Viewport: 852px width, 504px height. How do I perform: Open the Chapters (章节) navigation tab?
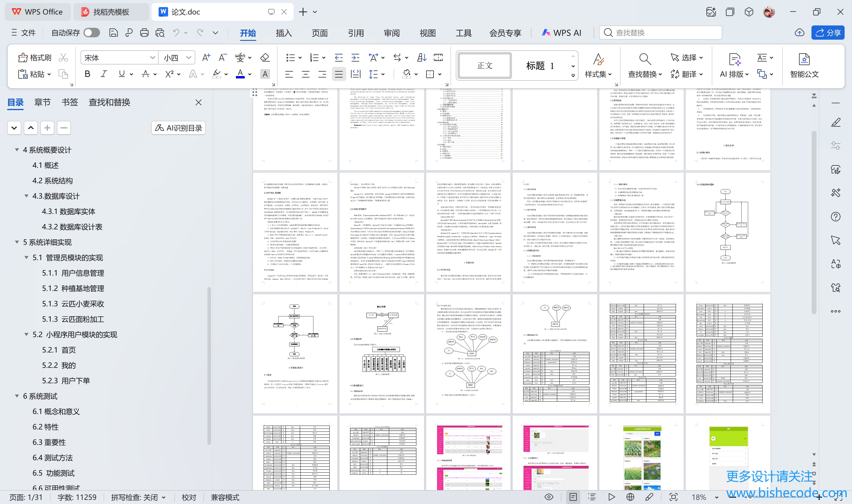42,102
